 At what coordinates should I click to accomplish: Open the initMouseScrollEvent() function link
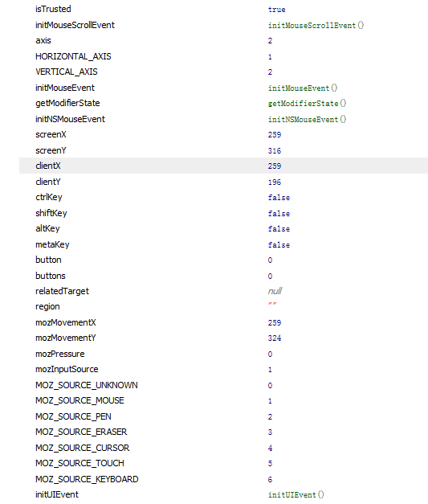click(x=316, y=26)
